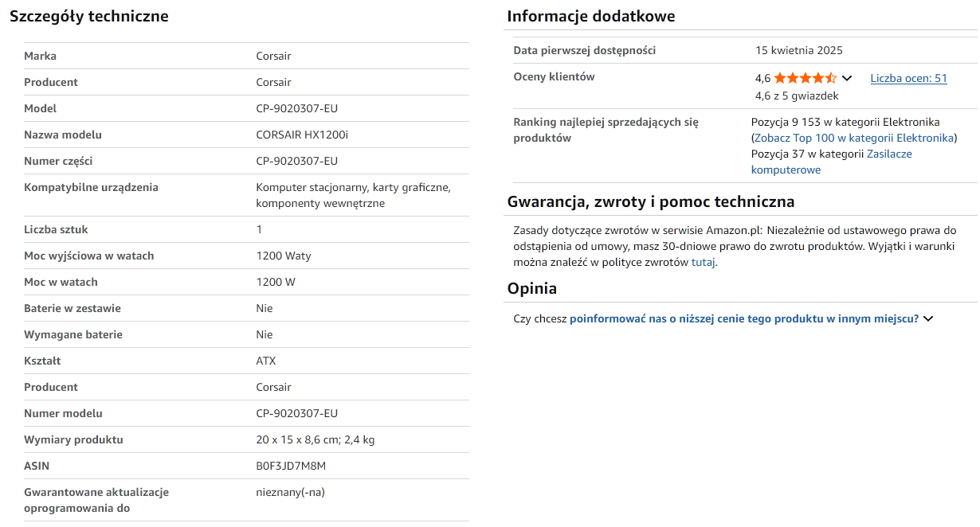
Task: Select the 'Nazwa modelu' row label
Action: pyautogui.click(x=63, y=135)
